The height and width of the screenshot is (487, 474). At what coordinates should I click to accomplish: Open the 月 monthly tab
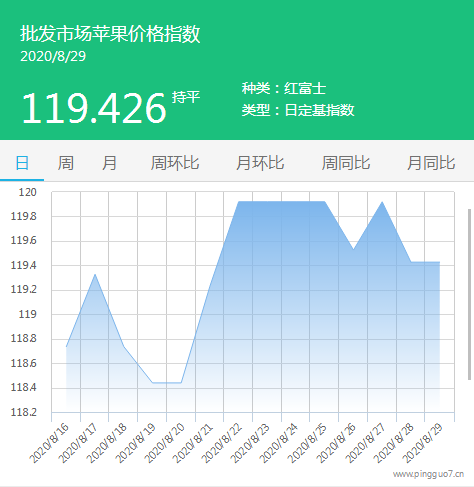tap(109, 163)
